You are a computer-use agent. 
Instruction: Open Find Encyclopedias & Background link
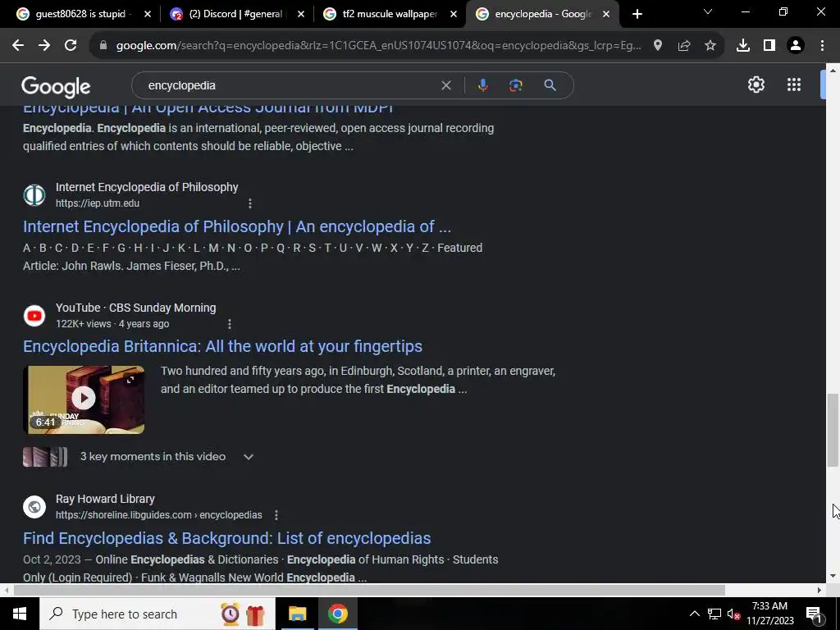pos(226,538)
